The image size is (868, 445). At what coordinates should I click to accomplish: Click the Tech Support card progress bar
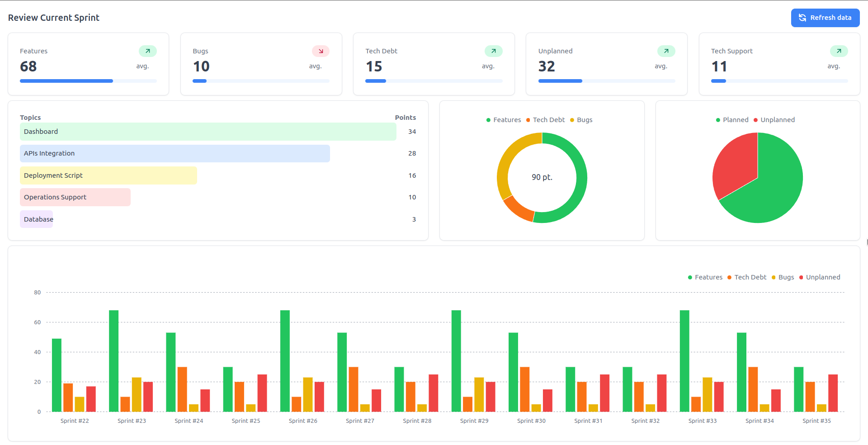point(779,81)
